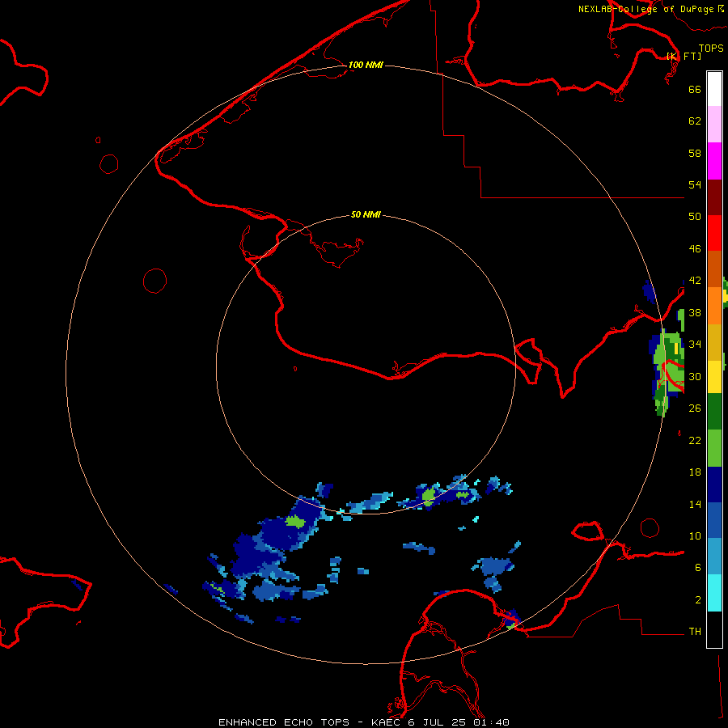Click the 100 NMI range ring label
The width and height of the screenshot is (728, 728).
pos(366,65)
